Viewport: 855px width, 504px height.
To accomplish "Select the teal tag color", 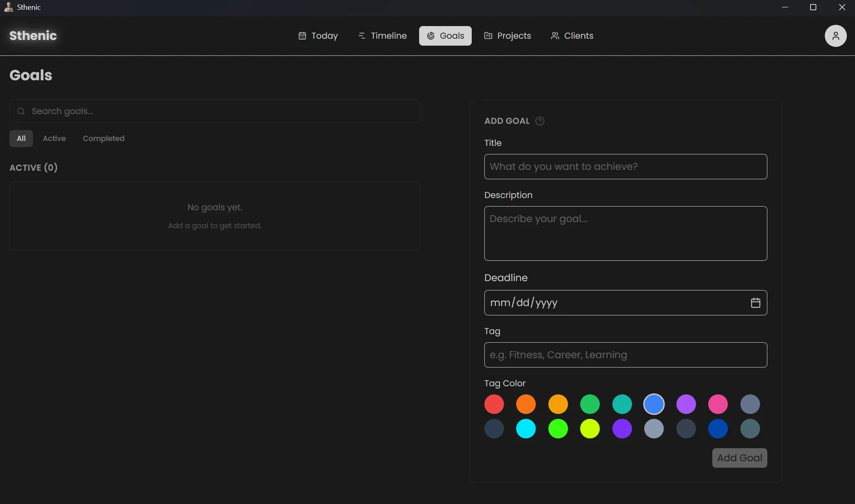I will point(622,404).
